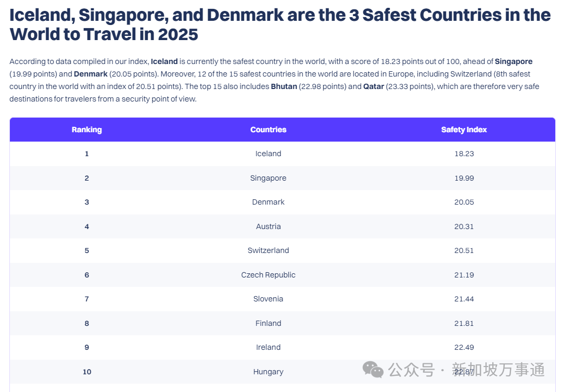Select the Iceland cell in the table
The image size is (562, 392).
click(x=269, y=154)
